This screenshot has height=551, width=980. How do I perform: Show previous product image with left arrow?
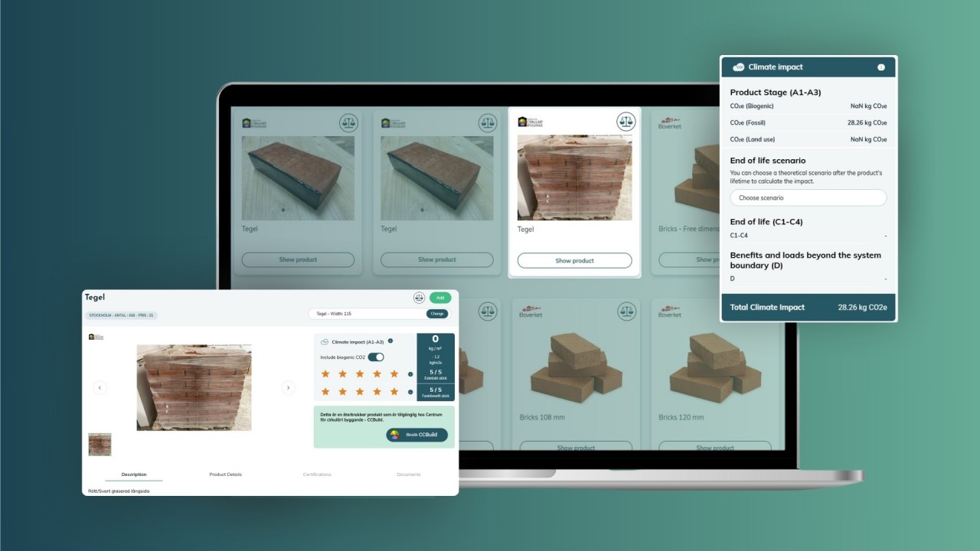(x=100, y=387)
